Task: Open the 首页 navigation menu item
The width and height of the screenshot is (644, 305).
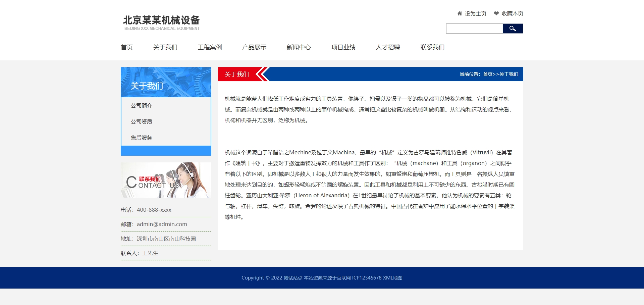Action: click(x=127, y=47)
